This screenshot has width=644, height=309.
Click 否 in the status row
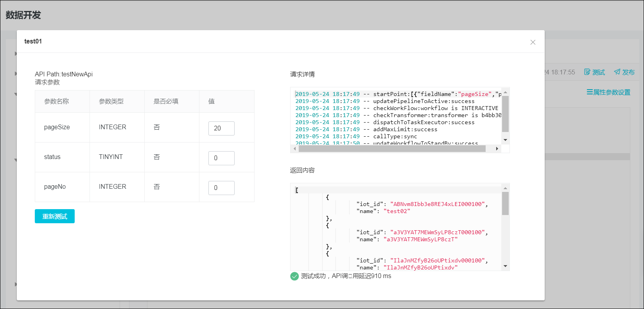[x=157, y=157]
